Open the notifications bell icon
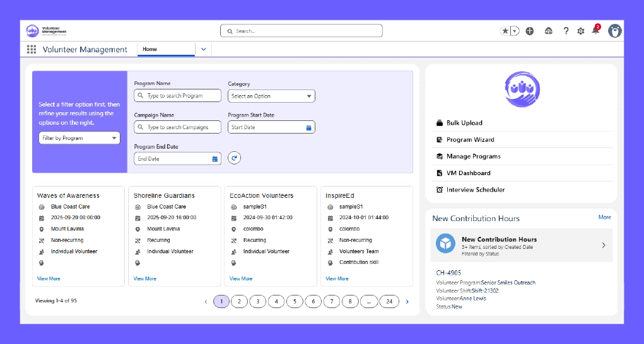Screen dimensions: 644x344 click(x=595, y=30)
